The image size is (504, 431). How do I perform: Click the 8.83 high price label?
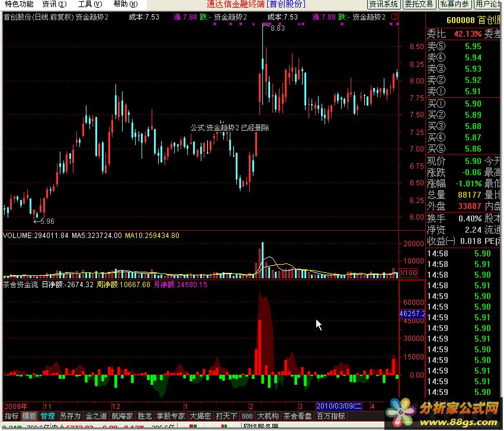(277, 28)
